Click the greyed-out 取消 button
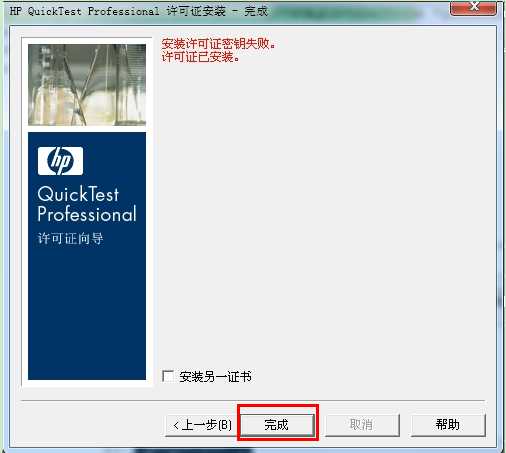The height and width of the screenshot is (453, 506). tap(362, 425)
